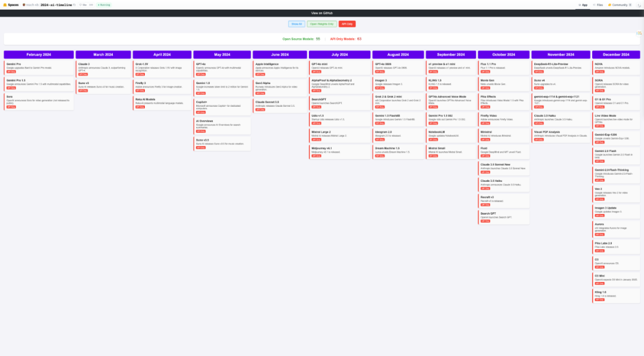Click the February 2024 column header

point(39,54)
